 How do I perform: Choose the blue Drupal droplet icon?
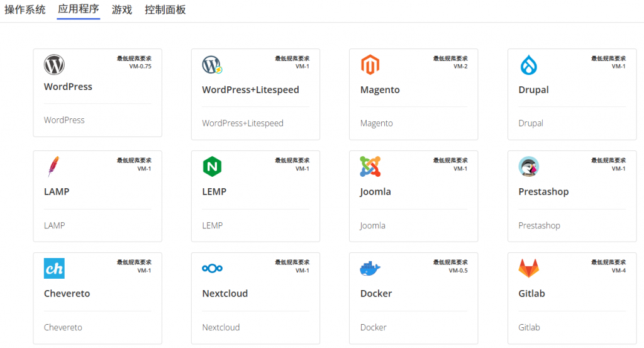click(528, 65)
